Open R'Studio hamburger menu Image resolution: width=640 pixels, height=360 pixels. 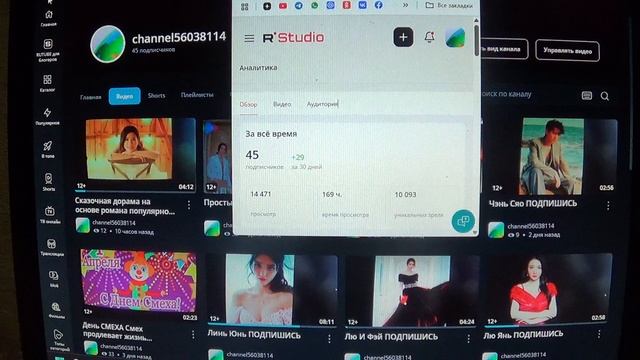(x=249, y=38)
